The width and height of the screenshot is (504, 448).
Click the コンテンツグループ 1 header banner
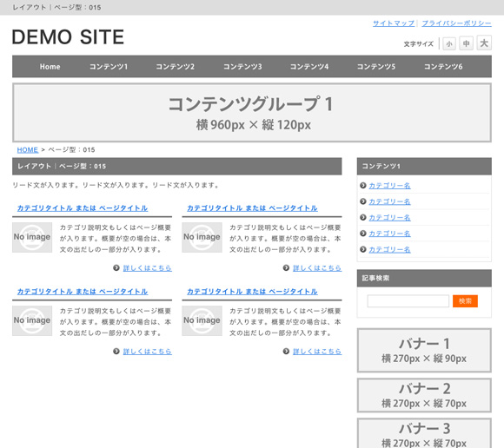252,113
